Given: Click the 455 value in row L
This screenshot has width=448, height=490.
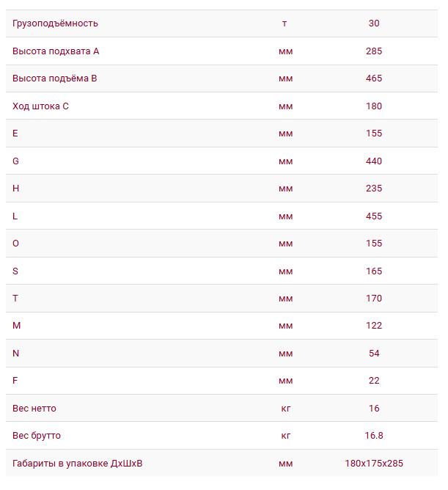Looking at the screenshot, I should pyautogui.click(x=374, y=216).
